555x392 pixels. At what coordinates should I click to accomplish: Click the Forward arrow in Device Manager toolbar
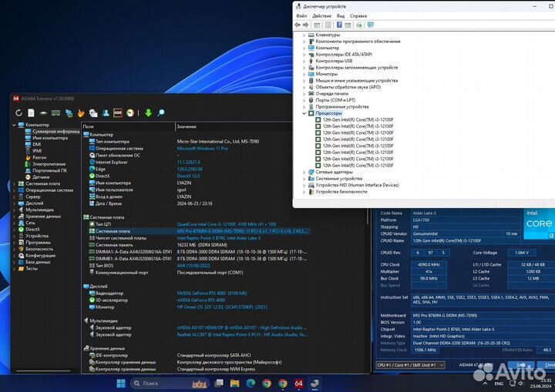[305, 25]
